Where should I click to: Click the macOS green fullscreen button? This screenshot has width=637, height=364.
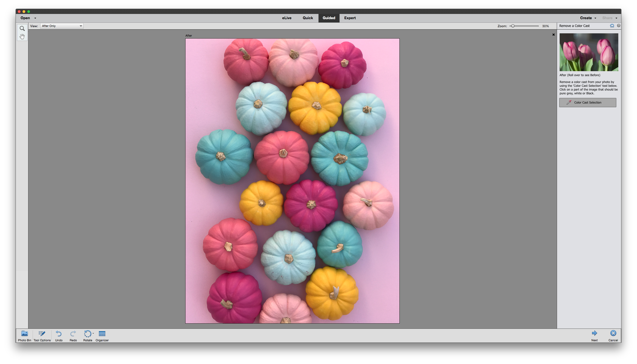29,12
